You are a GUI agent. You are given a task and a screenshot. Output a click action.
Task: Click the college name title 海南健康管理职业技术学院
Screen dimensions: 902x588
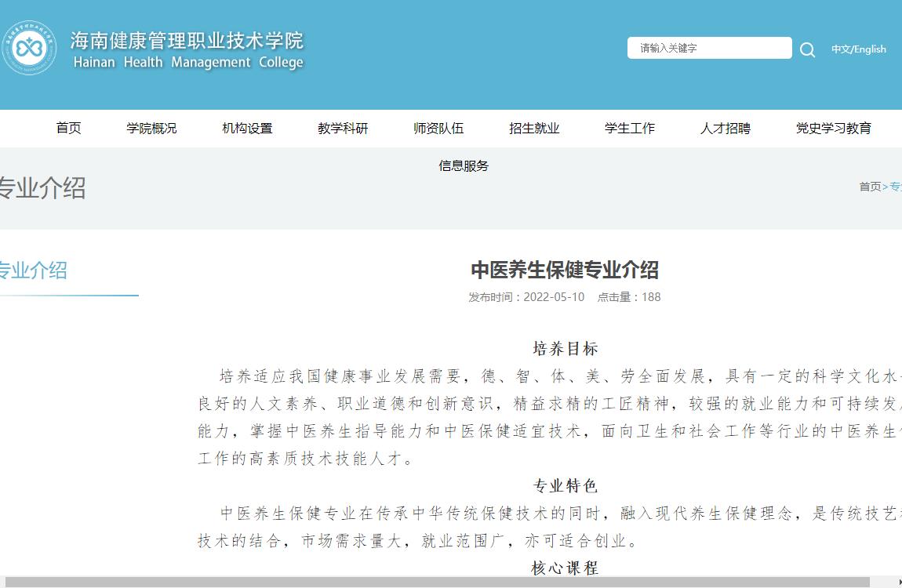pyautogui.click(x=187, y=40)
